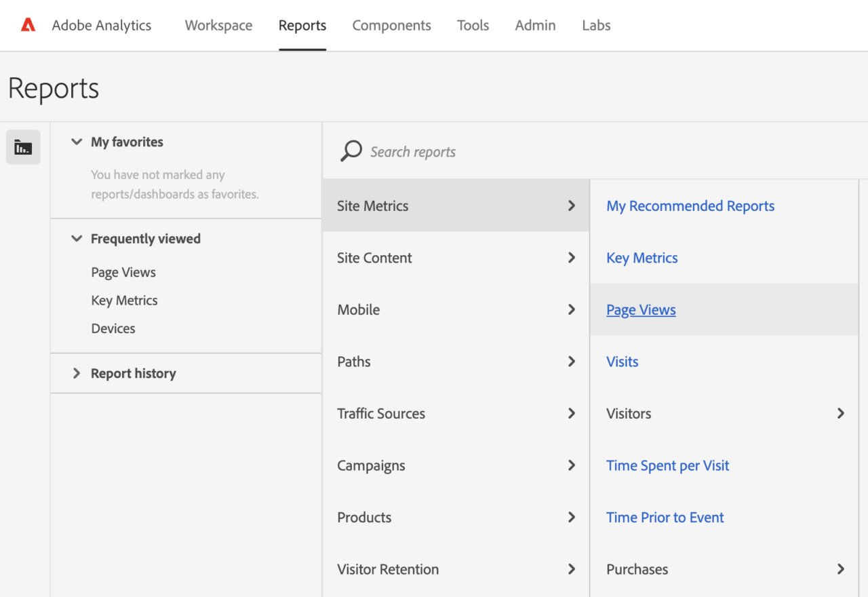Expand the Visitor Retention arrow

coord(572,569)
